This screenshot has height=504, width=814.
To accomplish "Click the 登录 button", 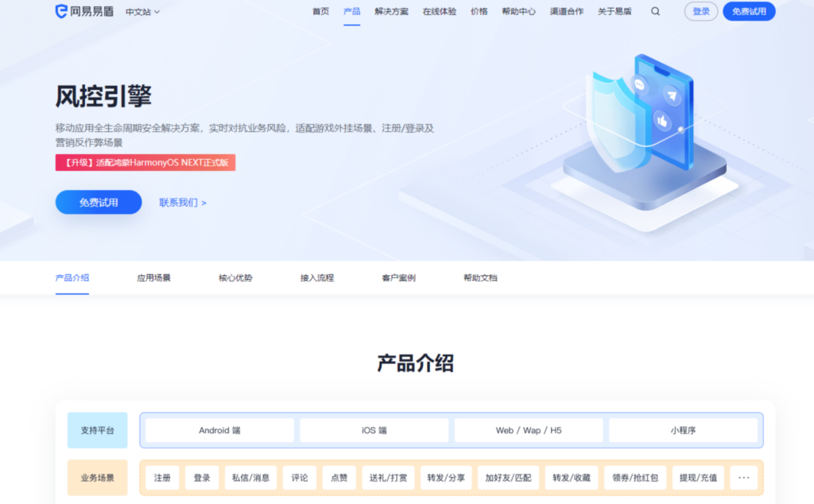I will tap(700, 11).
